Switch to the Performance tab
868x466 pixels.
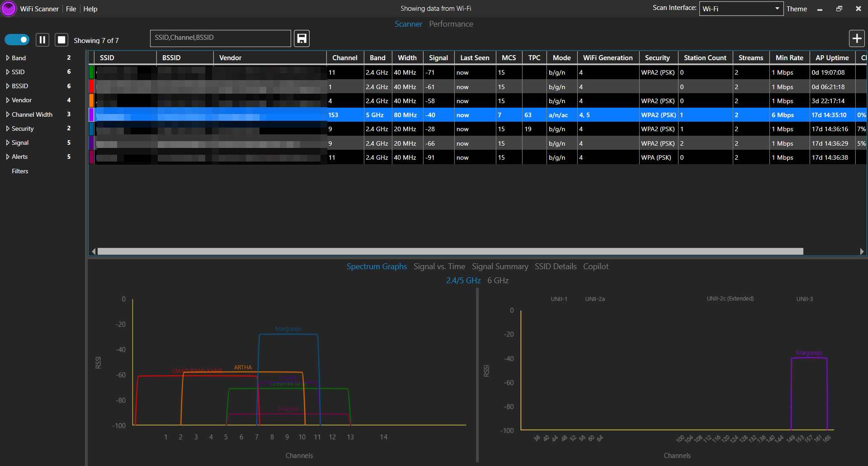451,24
